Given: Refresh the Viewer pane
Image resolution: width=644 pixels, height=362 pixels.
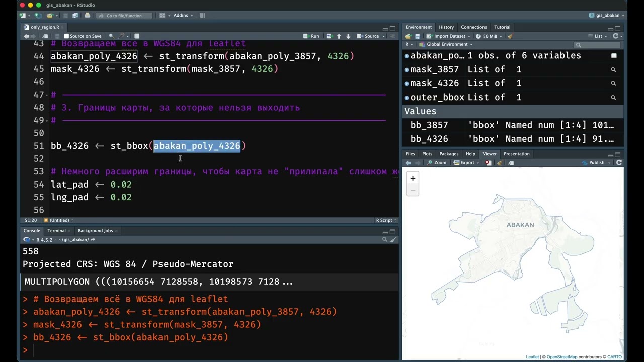Looking at the screenshot, I should click(619, 163).
